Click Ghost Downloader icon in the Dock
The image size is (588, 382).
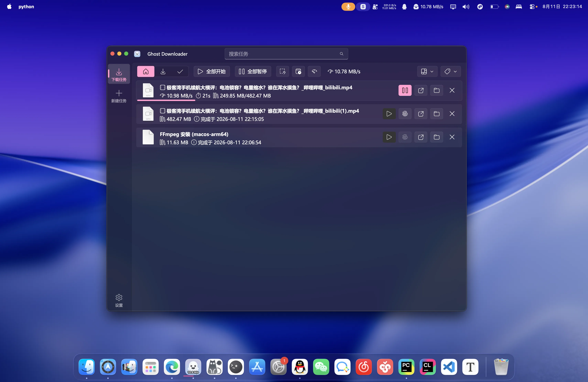[193, 367]
